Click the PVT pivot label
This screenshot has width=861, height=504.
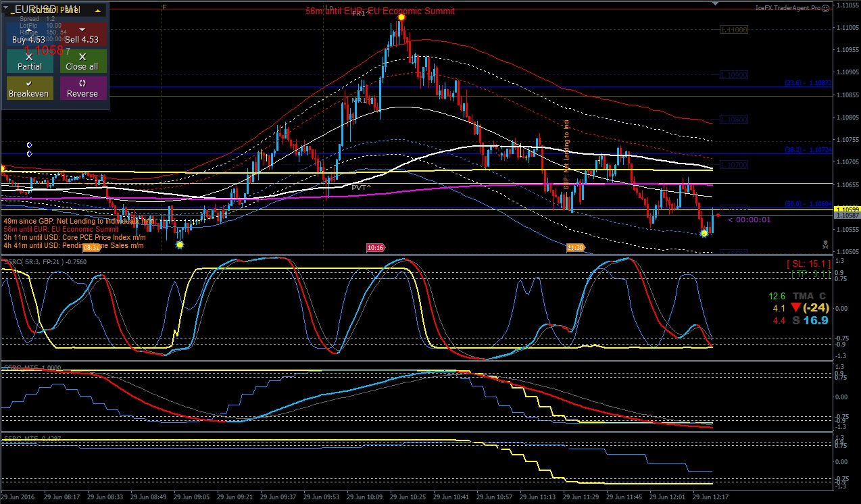click(x=361, y=187)
